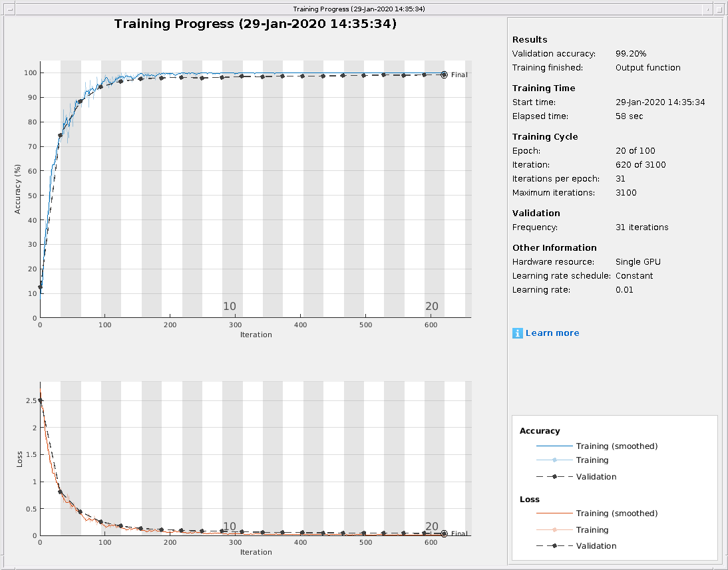Select the Maximum iterations value 3100

(626, 193)
